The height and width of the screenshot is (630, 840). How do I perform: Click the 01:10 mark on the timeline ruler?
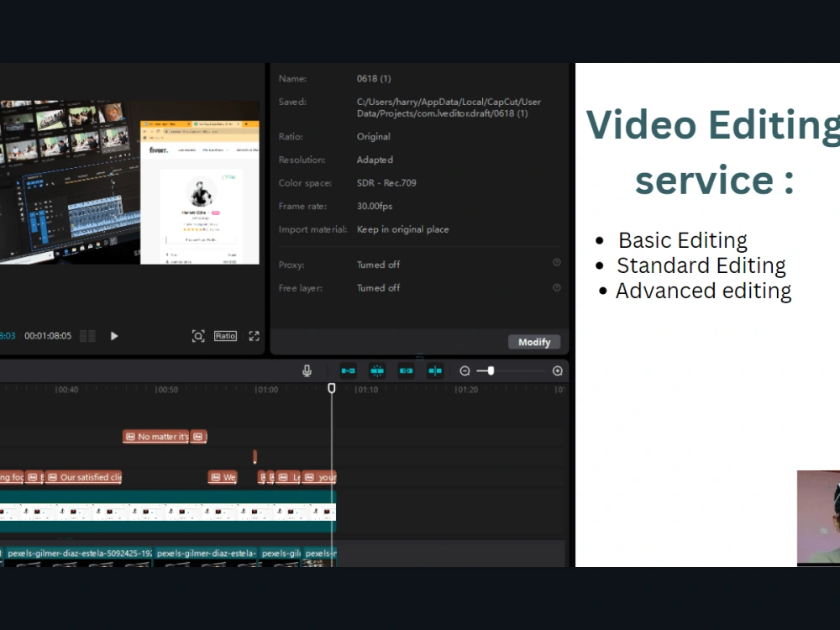click(366, 390)
